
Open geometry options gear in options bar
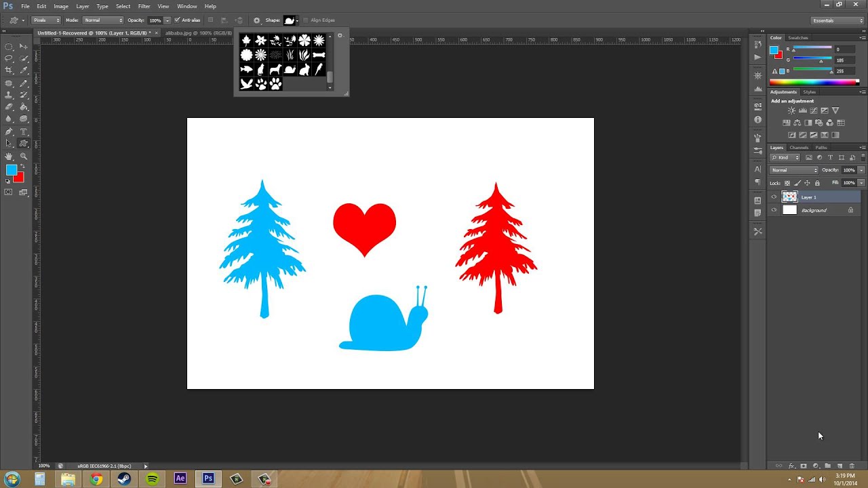pyautogui.click(x=256, y=20)
